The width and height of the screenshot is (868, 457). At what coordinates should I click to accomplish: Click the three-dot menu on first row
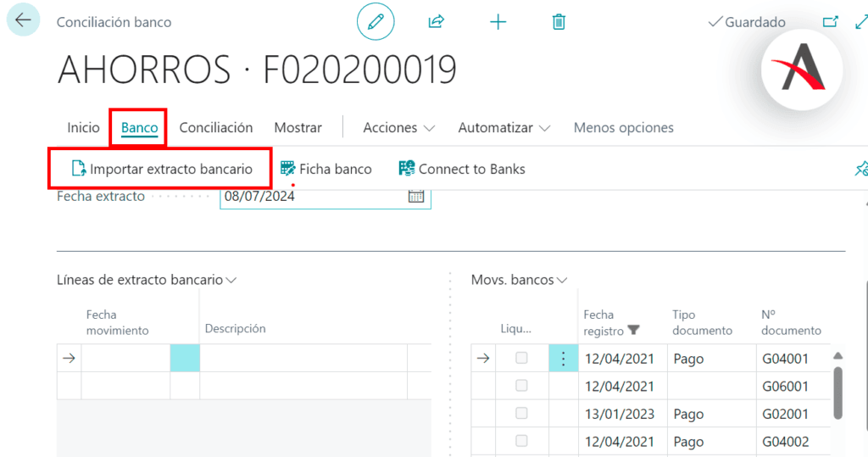click(x=563, y=359)
